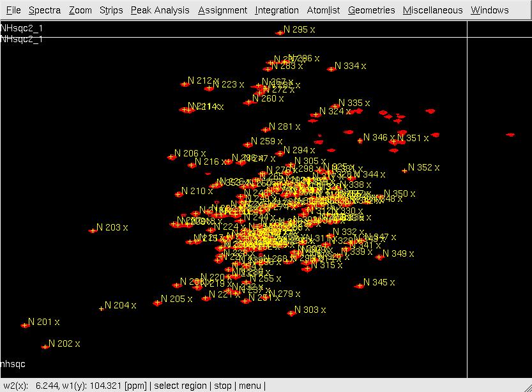The width and height of the screenshot is (532, 392).
Task: Click the peak marker labeled N 203
Action: click(x=93, y=230)
